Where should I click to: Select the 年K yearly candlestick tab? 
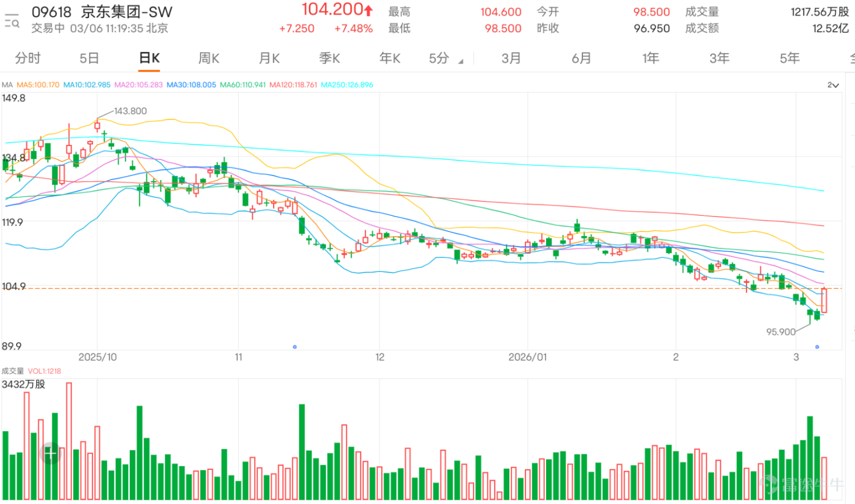390,58
